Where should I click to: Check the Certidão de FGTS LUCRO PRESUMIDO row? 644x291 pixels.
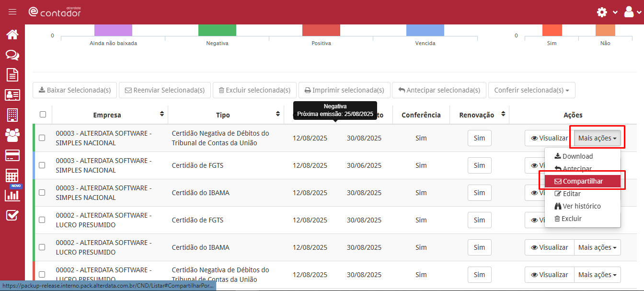click(x=42, y=220)
